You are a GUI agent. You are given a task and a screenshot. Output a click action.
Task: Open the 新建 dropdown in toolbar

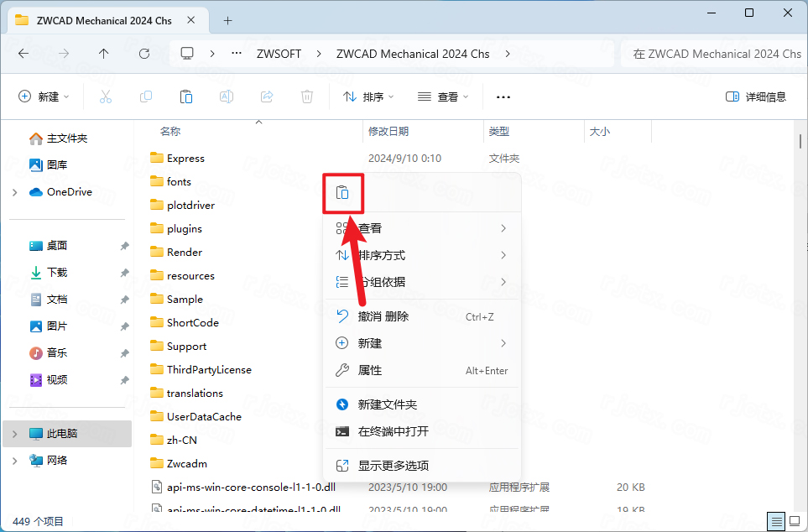[x=44, y=97]
